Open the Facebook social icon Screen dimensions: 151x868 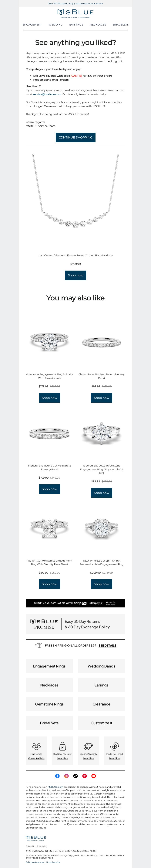click(58, 776)
